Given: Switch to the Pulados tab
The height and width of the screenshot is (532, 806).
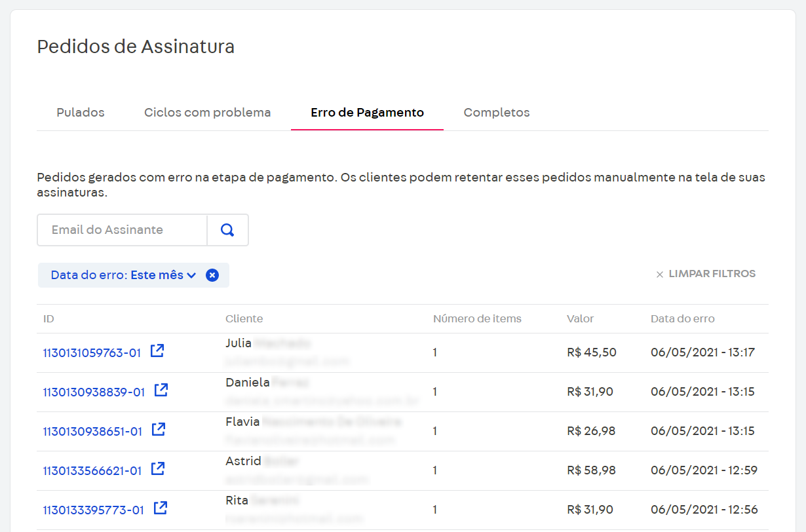Looking at the screenshot, I should tap(80, 112).
